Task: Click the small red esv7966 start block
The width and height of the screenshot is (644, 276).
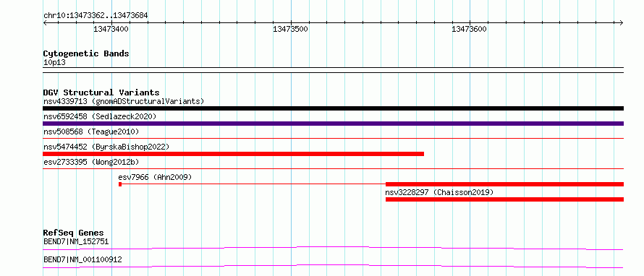Action: point(120,184)
